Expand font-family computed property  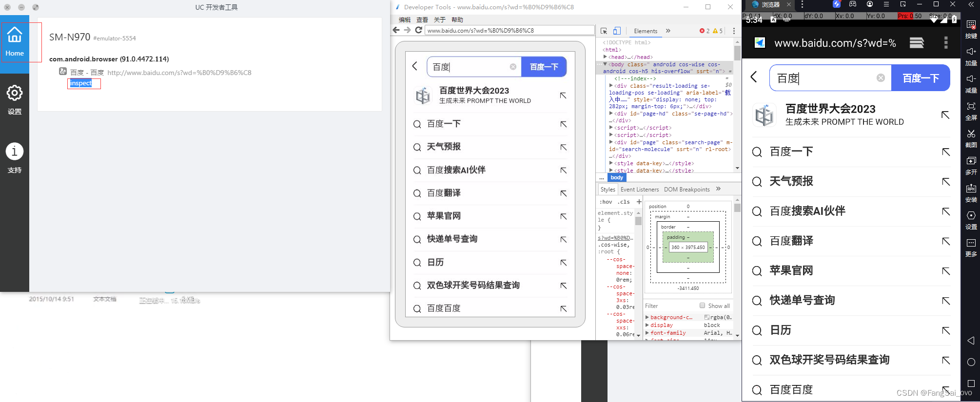click(647, 333)
